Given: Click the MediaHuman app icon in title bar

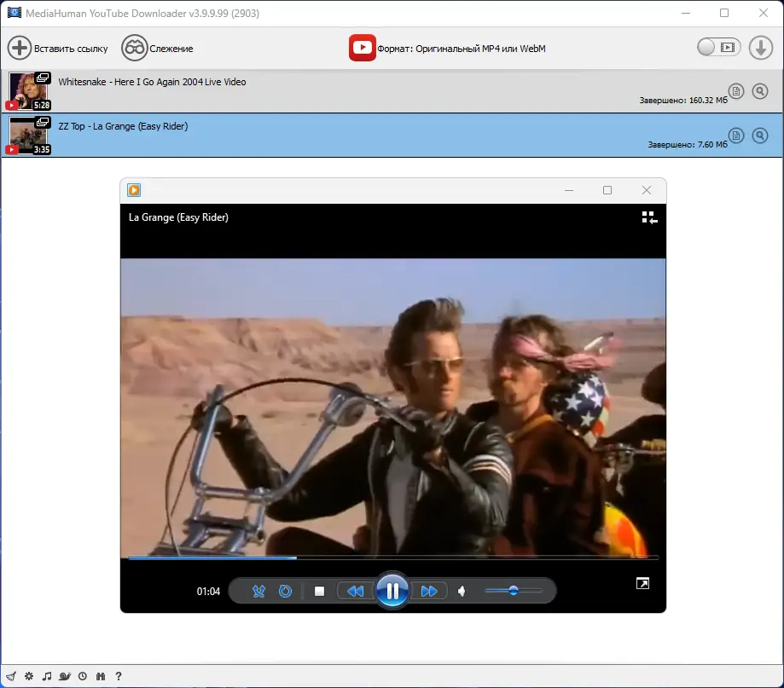Looking at the screenshot, I should pyautogui.click(x=14, y=13).
